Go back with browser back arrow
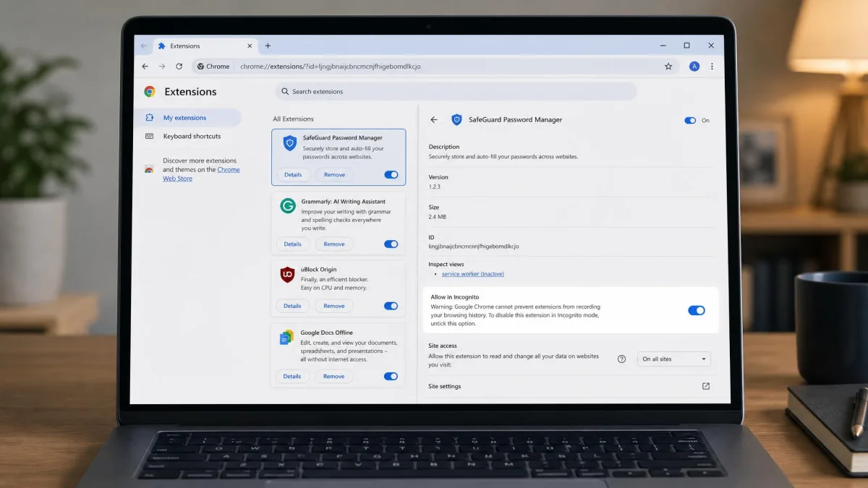 [145, 67]
